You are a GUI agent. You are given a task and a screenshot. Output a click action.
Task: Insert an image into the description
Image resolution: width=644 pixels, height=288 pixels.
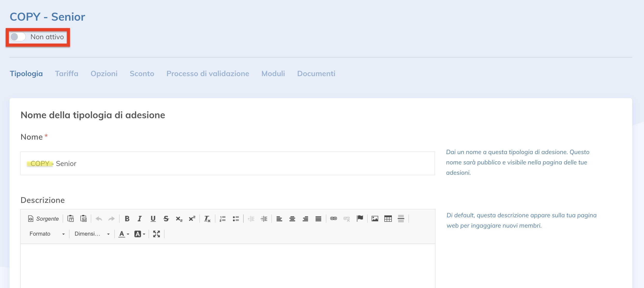pos(374,218)
